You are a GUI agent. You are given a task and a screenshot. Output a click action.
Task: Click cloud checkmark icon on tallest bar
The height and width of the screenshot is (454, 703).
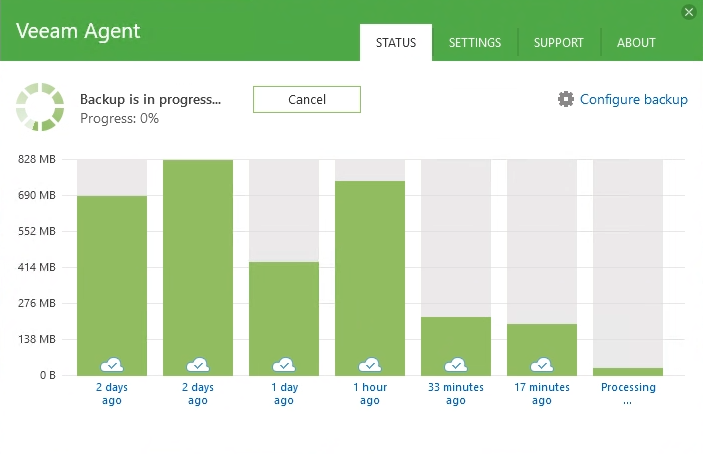pyautogui.click(x=198, y=364)
